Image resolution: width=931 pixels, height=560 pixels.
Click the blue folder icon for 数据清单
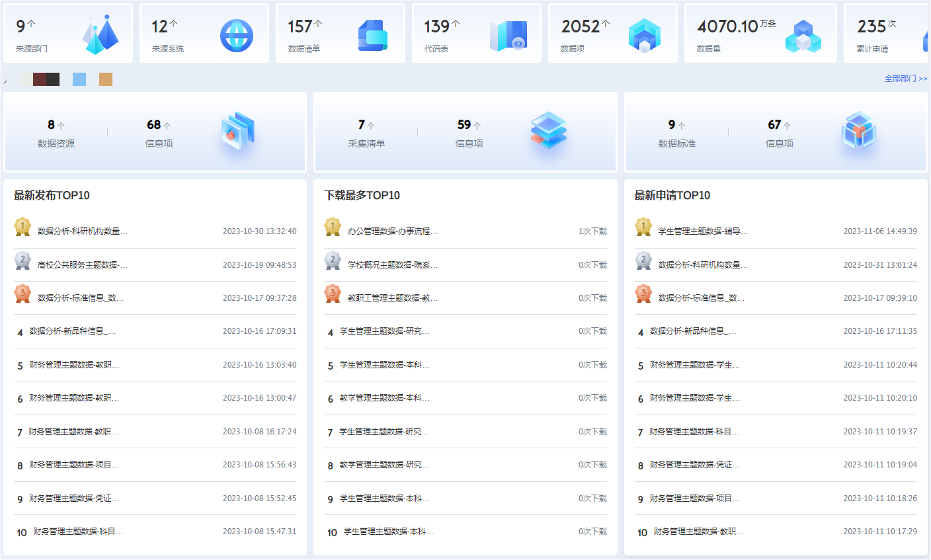pyautogui.click(x=372, y=35)
